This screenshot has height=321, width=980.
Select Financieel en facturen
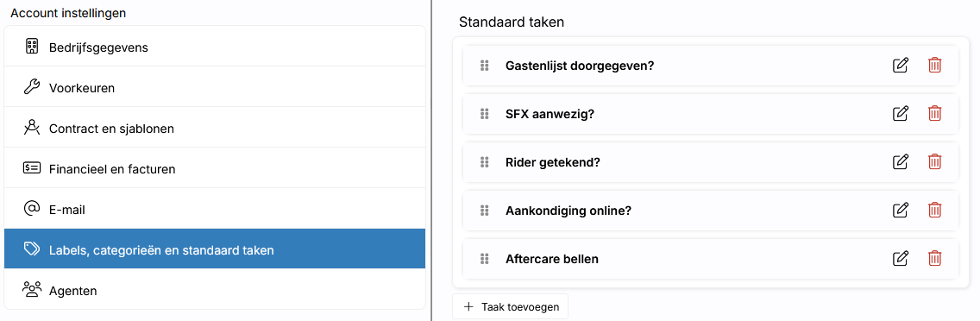click(214, 168)
